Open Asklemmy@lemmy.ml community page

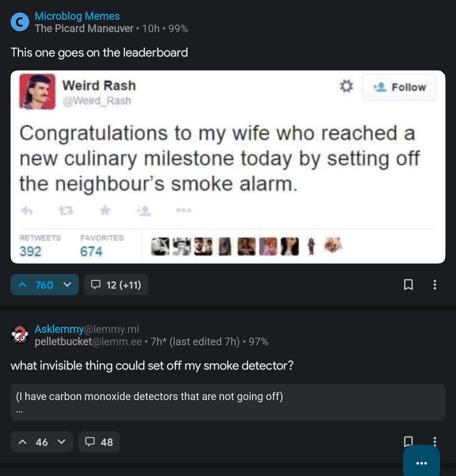point(87,329)
